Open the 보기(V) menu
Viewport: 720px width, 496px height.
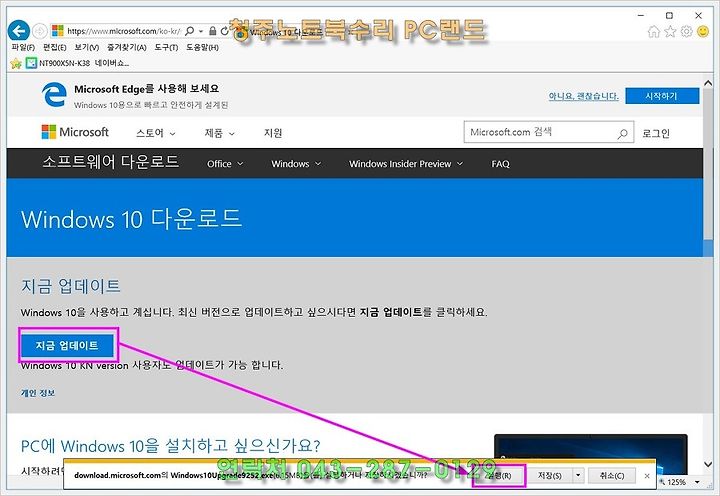click(x=87, y=47)
